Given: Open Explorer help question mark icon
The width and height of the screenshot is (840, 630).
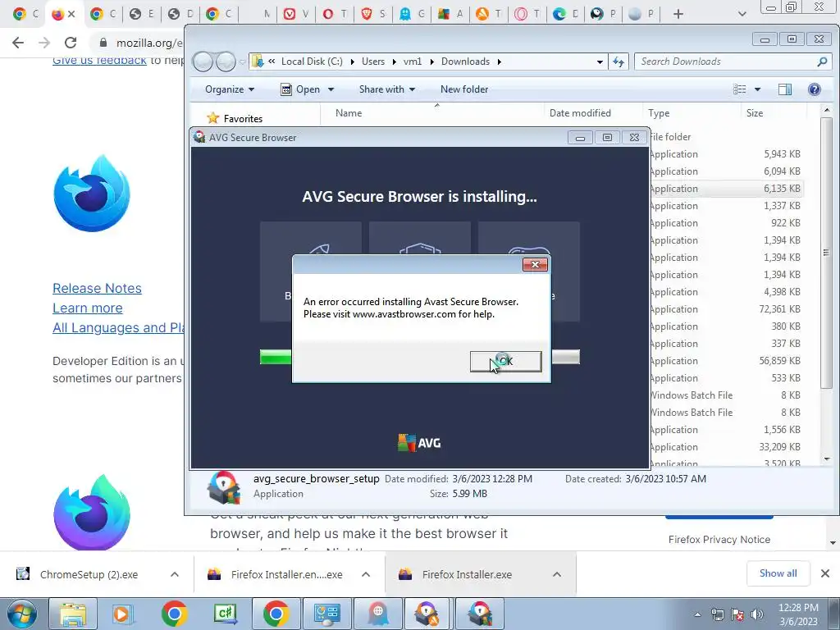Looking at the screenshot, I should [x=815, y=89].
